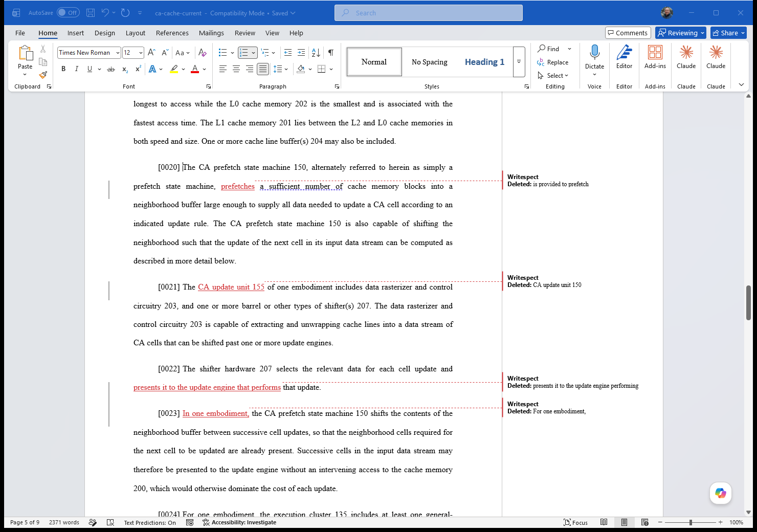The height and width of the screenshot is (532, 757).
Task: Expand line and paragraph spacing dropdown
Action: 286,69
